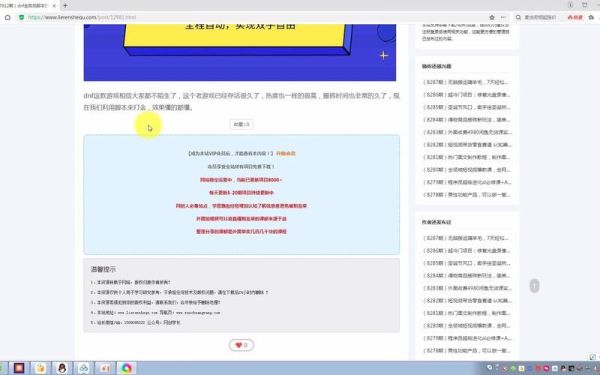Screen dimensions: 600x375
Task: Open post 8281期 in lower sidebar list
Action: [466, 313]
